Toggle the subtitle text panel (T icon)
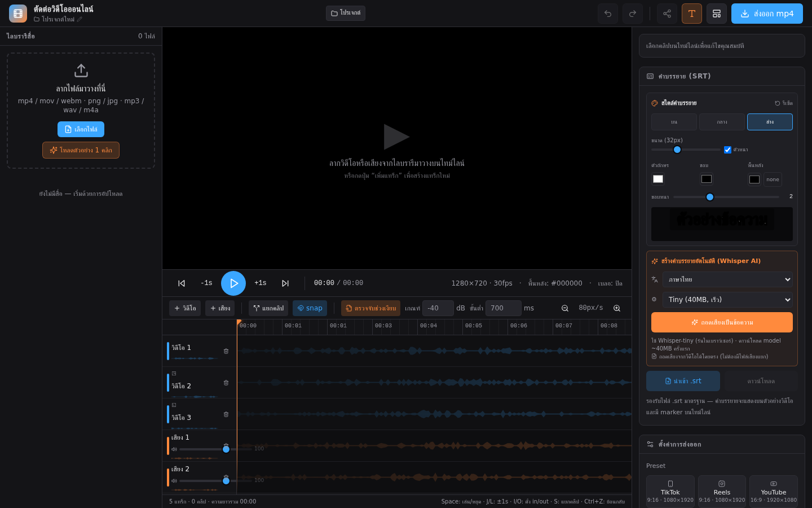 692,14
